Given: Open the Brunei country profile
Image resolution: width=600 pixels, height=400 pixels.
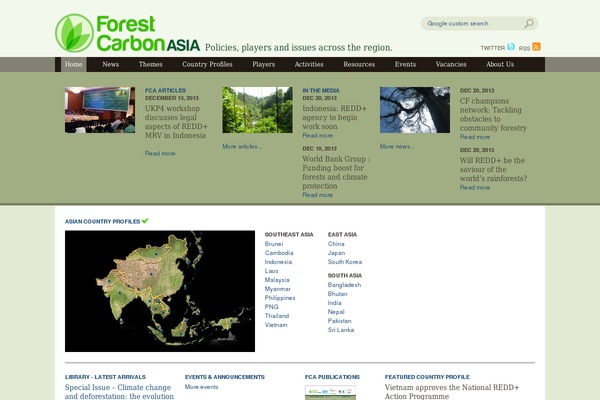Looking at the screenshot, I should [x=274, y=244].
